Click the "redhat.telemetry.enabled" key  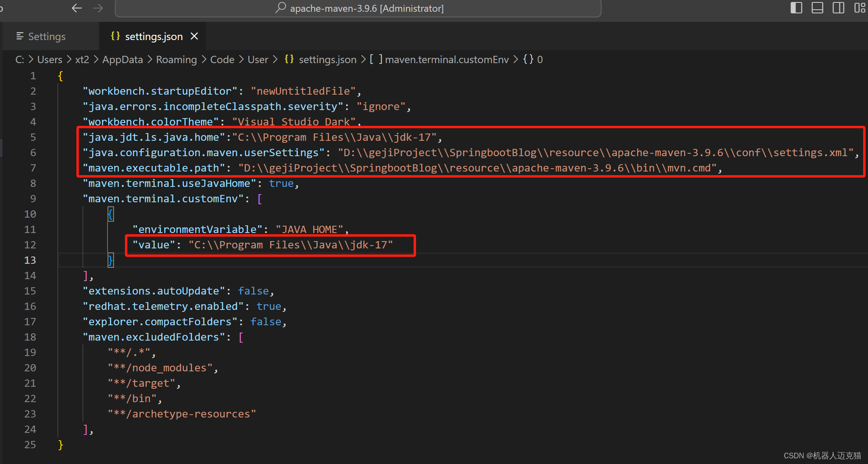pyautogui.click(x=163, y=307)
